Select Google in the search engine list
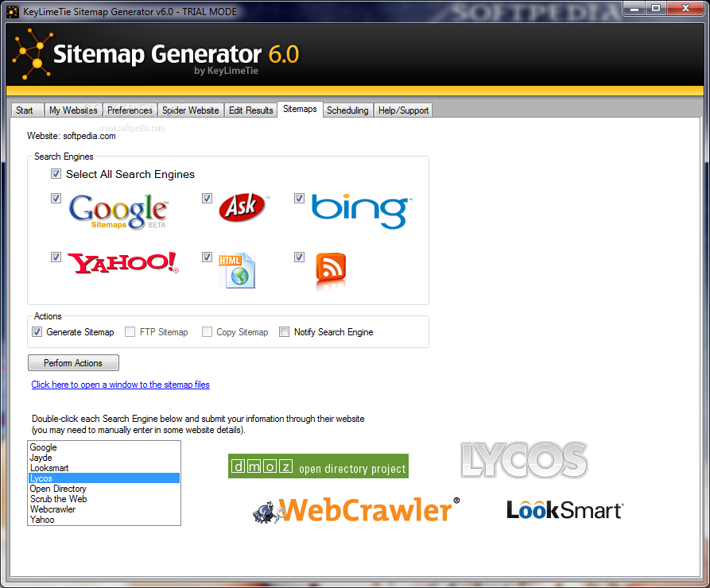This screenshot has height=588, width=710. pyautogui.click(x=103, y=447)
